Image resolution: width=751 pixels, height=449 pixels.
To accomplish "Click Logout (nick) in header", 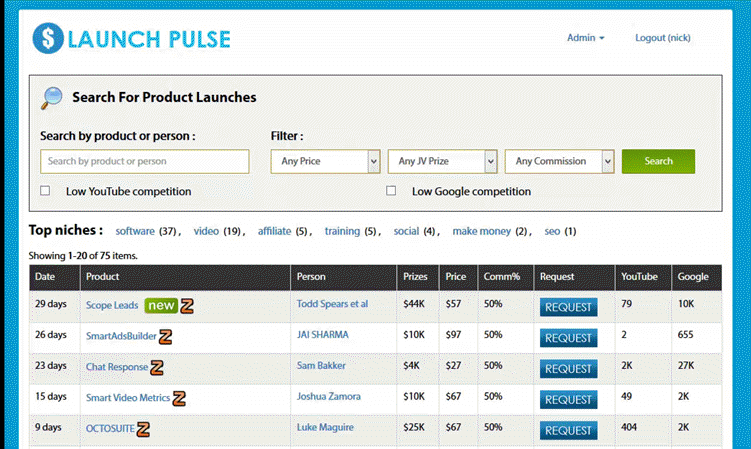I will [x=662, y=38].
